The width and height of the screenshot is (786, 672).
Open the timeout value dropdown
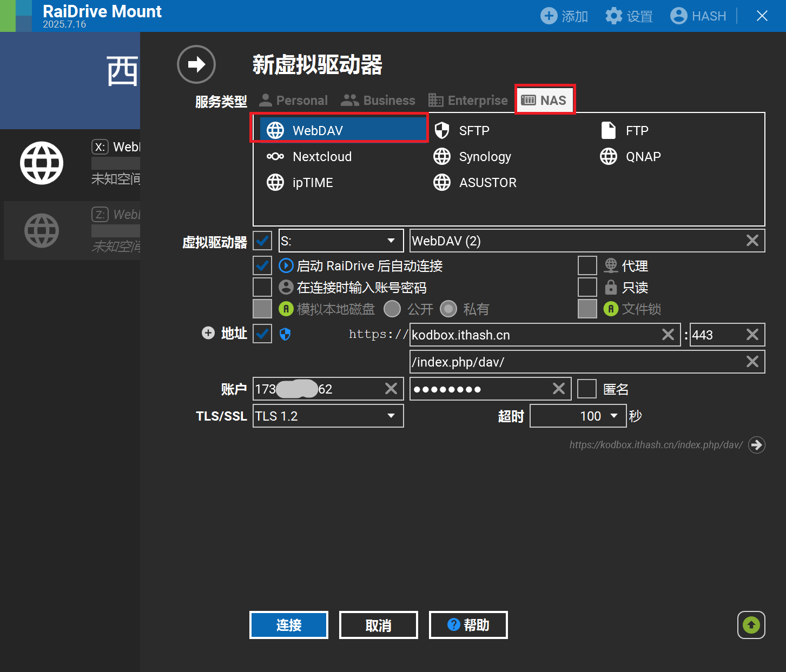(x=614, y=416)
